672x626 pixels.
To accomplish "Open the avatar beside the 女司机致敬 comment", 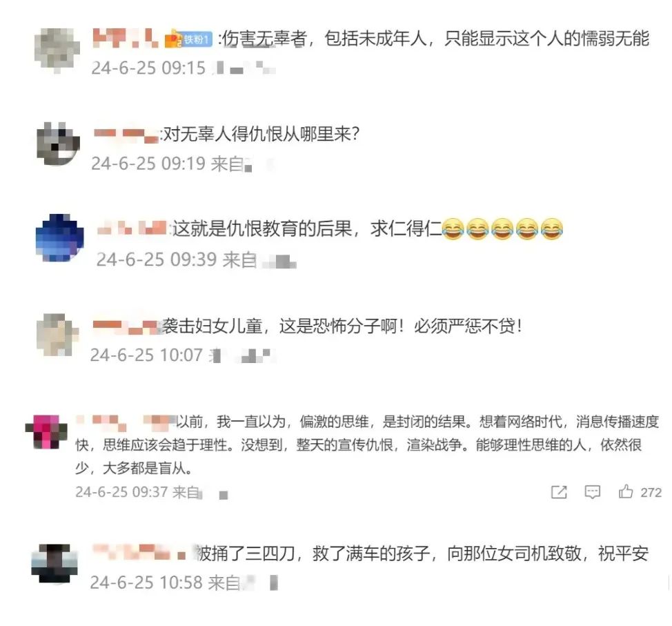I will [x=54, y=563].
